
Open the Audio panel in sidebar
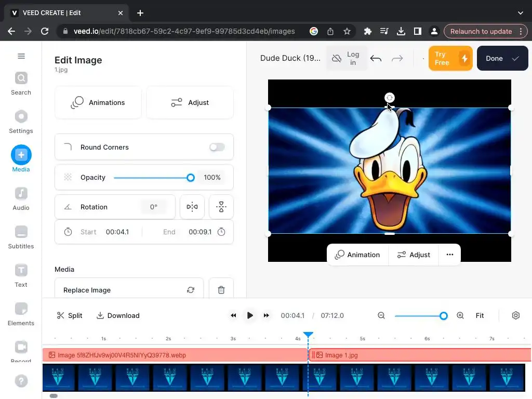[x=21, y=199]
